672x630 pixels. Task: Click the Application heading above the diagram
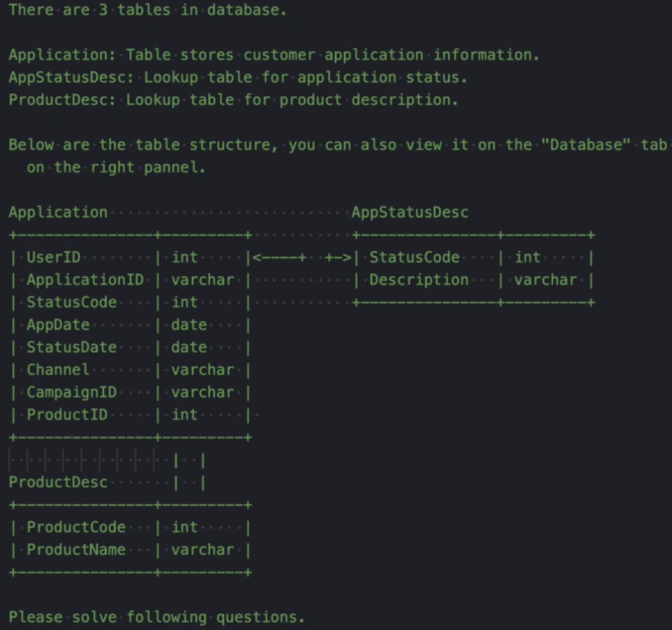point(58,213)
